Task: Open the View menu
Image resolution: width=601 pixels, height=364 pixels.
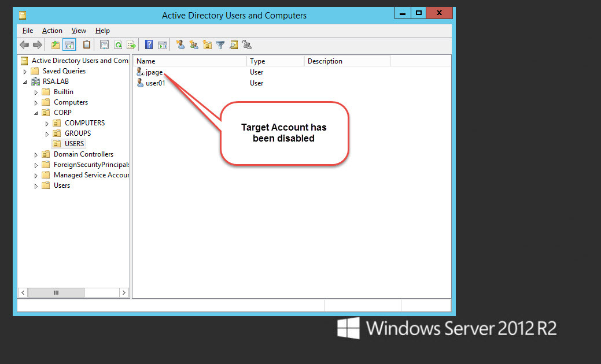Action: tap(79, 31)
